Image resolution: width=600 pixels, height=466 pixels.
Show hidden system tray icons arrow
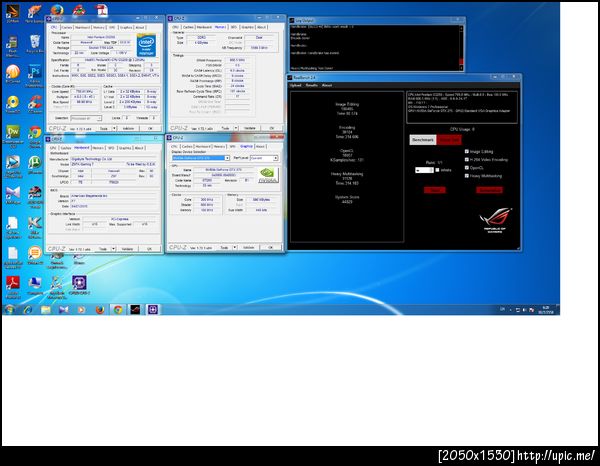point(510,310)
